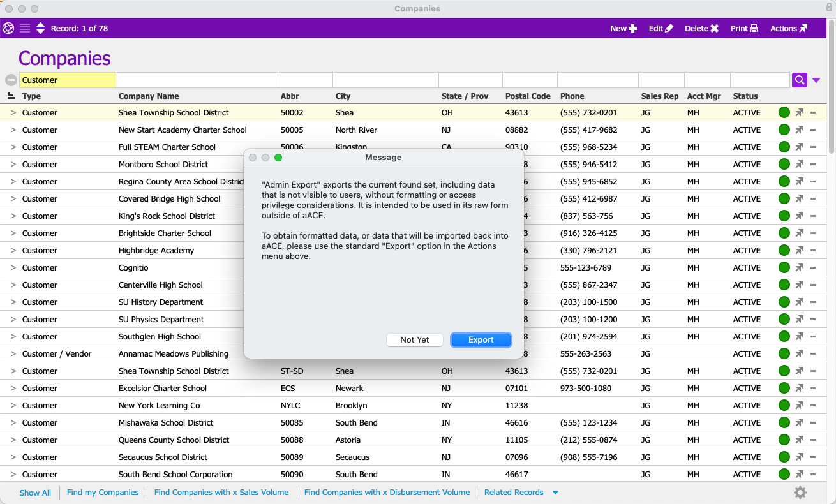Open the purple dropdown arrow beside search
Viewport: 836px width, 504px height.
(816, 80)
